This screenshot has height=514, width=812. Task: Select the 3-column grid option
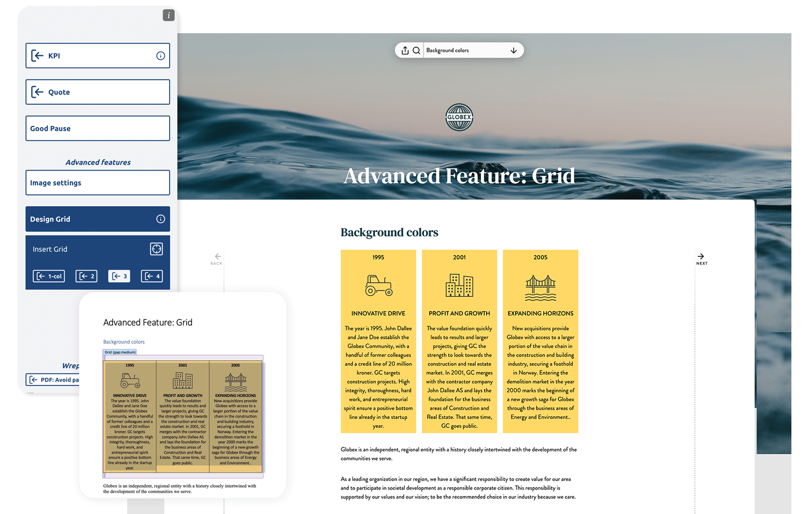point(119,276)
